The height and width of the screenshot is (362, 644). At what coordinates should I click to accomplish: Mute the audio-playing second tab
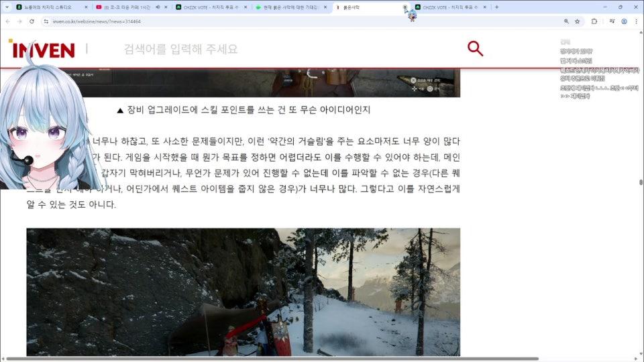pos(157,7)
